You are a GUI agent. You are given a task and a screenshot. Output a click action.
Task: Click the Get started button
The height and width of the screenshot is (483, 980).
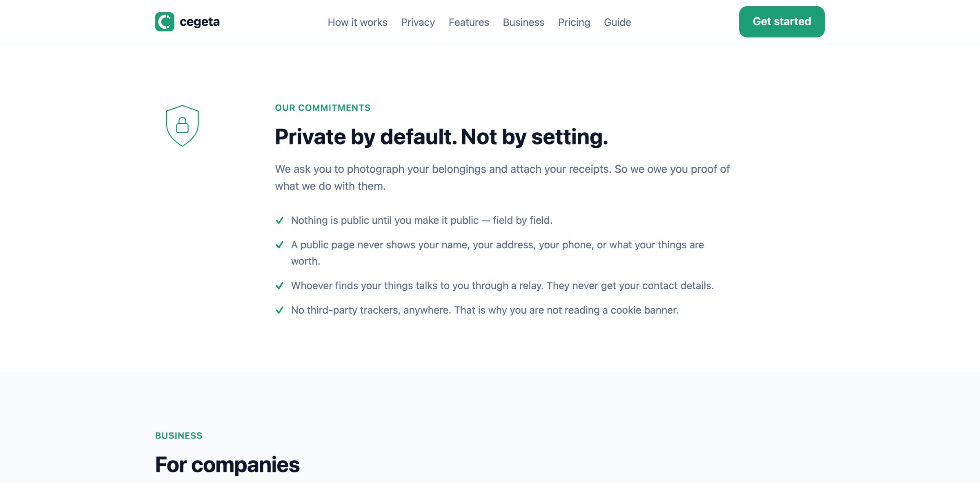(782, 22)
